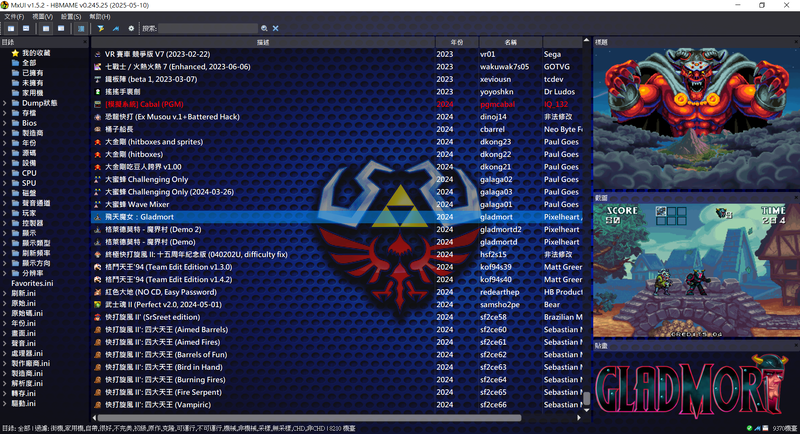The height and width of the screenshot is (434, 800).
Task: Click the first layout toolbar icon
Action: click(11, 29)
